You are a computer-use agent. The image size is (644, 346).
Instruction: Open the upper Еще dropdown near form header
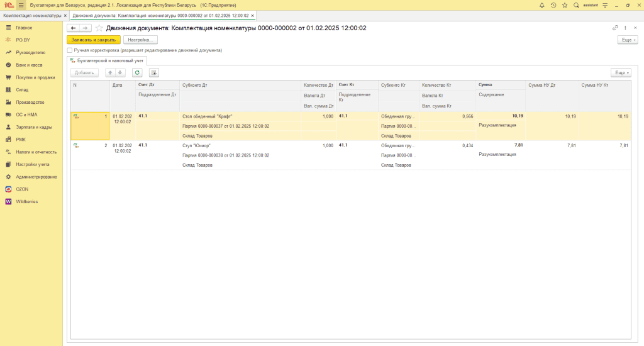[628, 40]
